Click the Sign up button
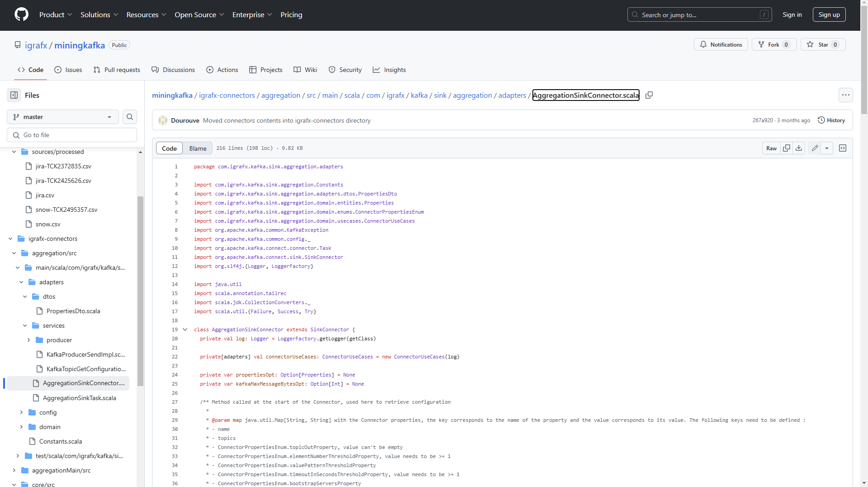Screen dimensions: 868x487 pos(829,14)
